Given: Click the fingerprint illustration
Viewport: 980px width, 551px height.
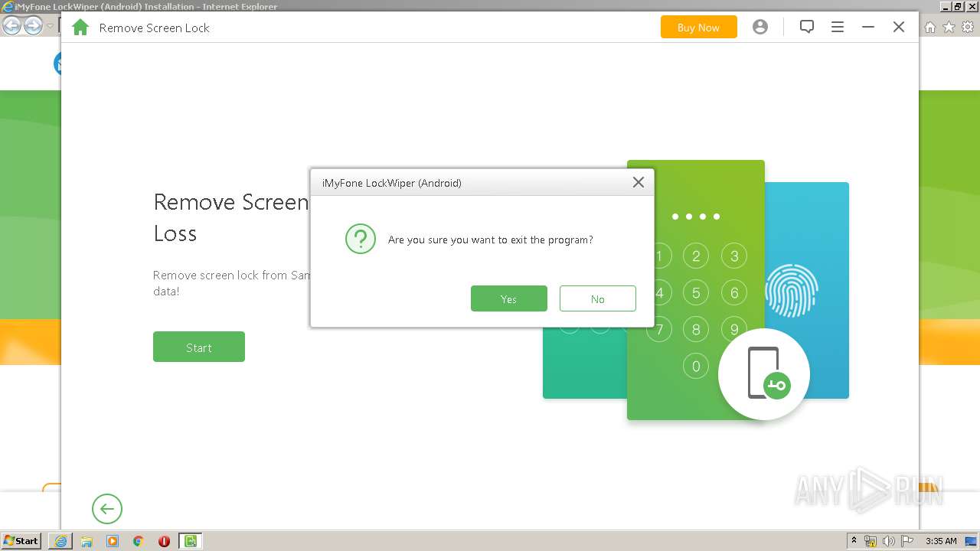Looking at the screenshot, I should (792, 290).
